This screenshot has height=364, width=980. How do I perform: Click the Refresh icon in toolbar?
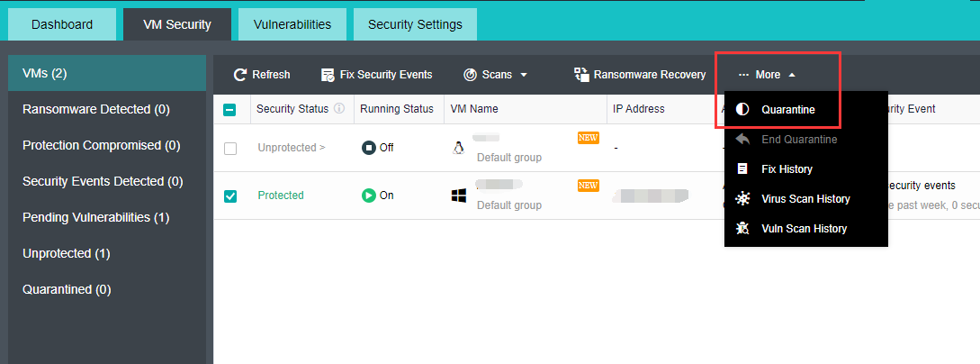(240, 75)
